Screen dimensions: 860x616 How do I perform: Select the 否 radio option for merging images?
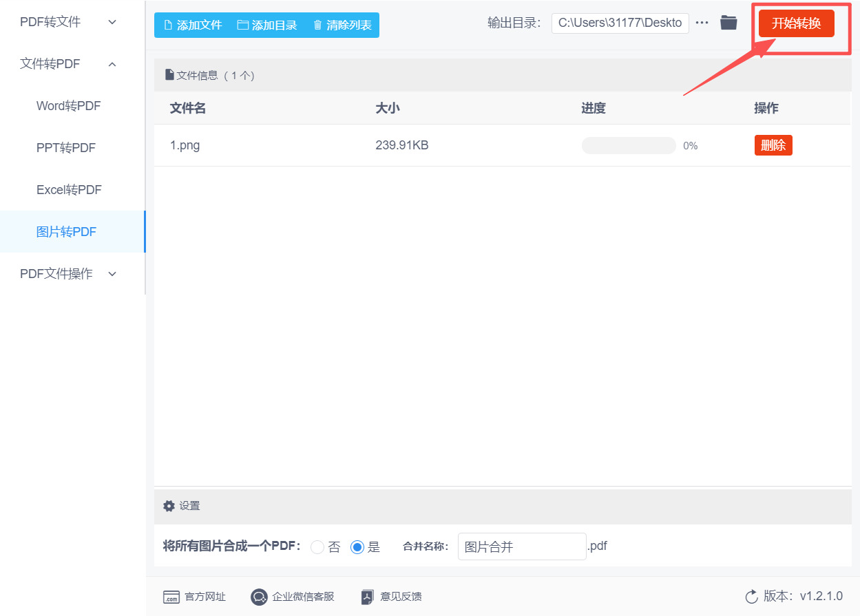pos(317,546)
